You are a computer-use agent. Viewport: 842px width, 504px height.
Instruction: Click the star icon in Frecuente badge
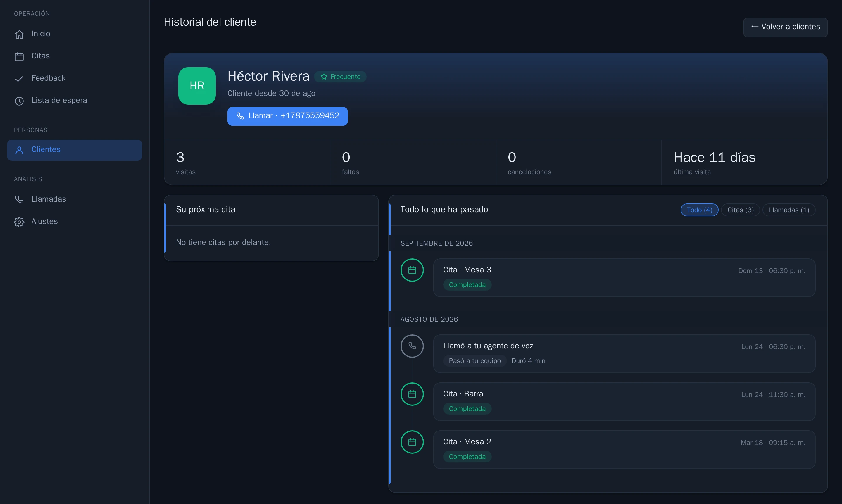click(x=324, y=77)
